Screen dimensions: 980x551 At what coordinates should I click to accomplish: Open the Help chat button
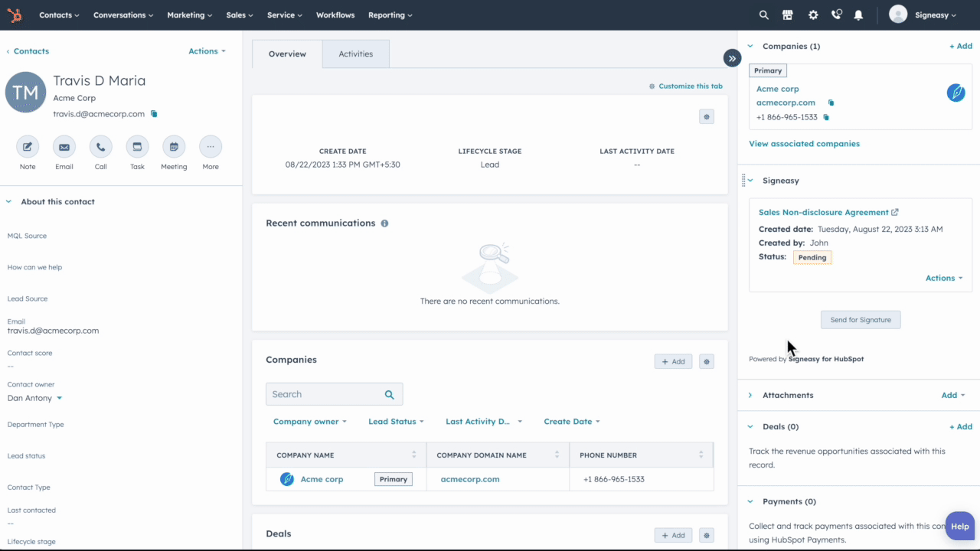tap(960, 527)
